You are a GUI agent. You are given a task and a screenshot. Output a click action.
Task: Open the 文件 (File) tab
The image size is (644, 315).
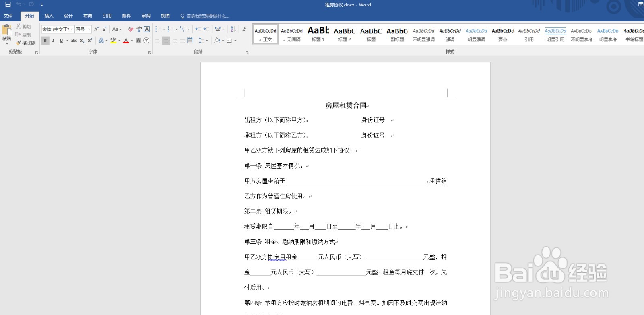[x=8, y=16]
